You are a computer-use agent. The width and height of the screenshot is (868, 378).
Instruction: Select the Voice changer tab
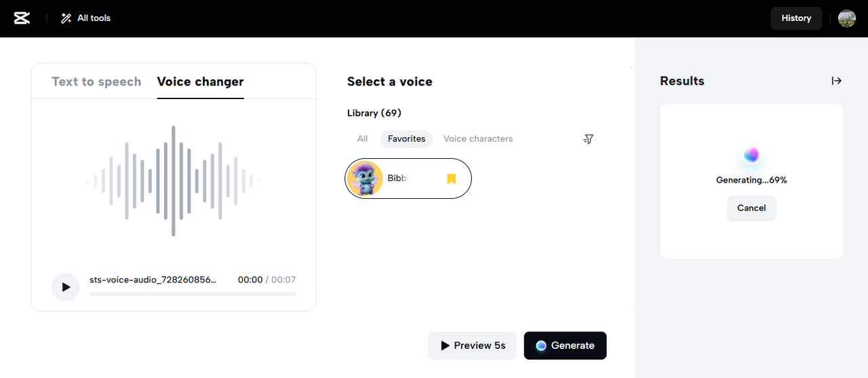tap(200, 81)
